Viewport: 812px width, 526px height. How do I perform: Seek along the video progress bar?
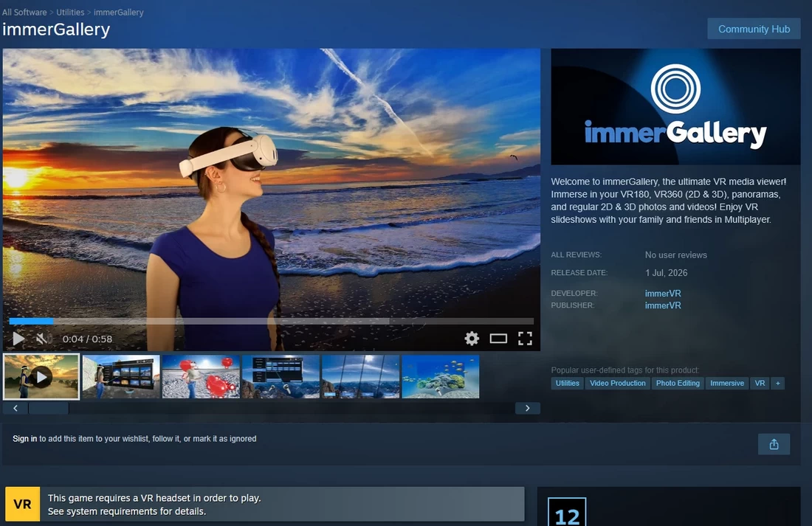click(x=272, y=322)
